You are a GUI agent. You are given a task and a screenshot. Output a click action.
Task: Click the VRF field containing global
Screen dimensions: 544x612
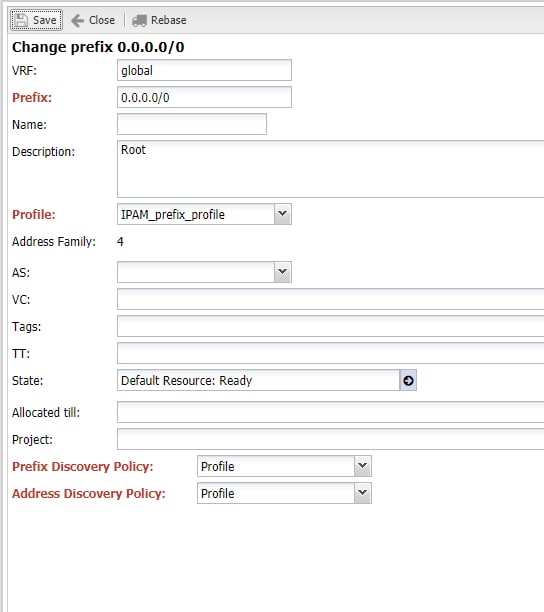(204, 70)
